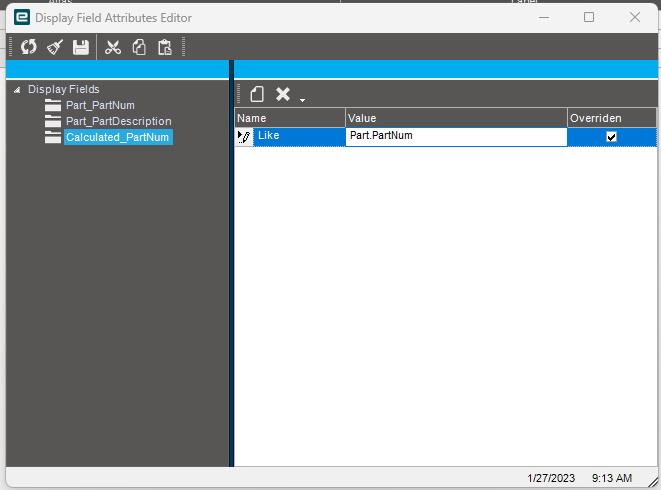Uncheck the Overriden checkbox for Like row
This screenshot has height=490, width=661.
coord(611,137)
